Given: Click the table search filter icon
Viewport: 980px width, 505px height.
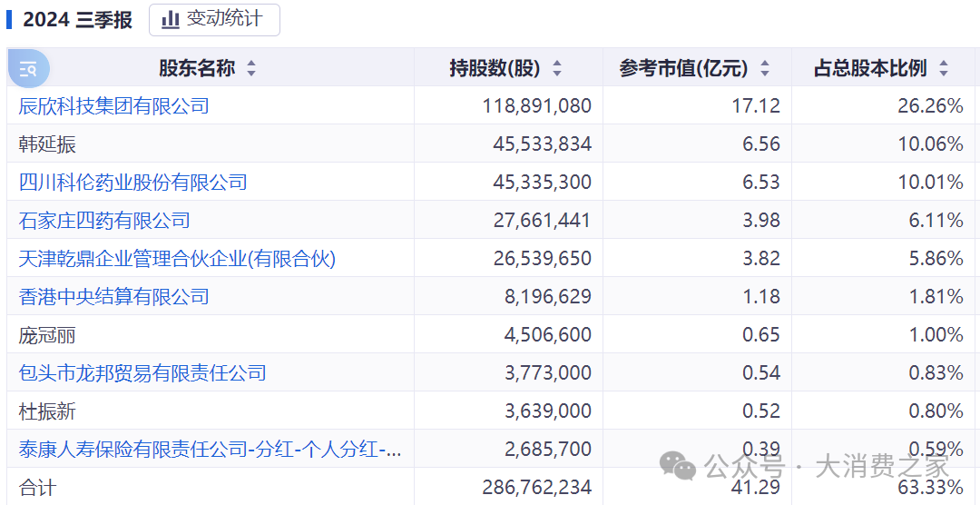Looking at the screenshot, I should pos(28,68).
